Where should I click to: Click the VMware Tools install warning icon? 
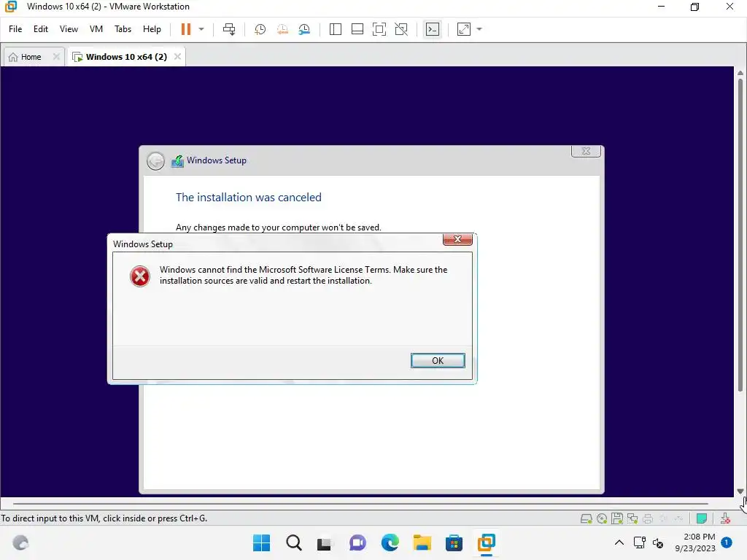coord(725,518)
